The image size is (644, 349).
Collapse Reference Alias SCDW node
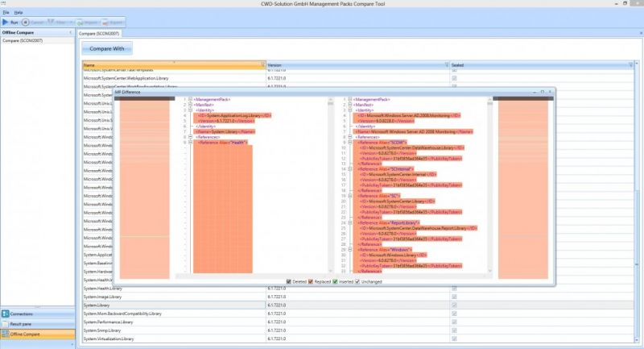(350, 142)
